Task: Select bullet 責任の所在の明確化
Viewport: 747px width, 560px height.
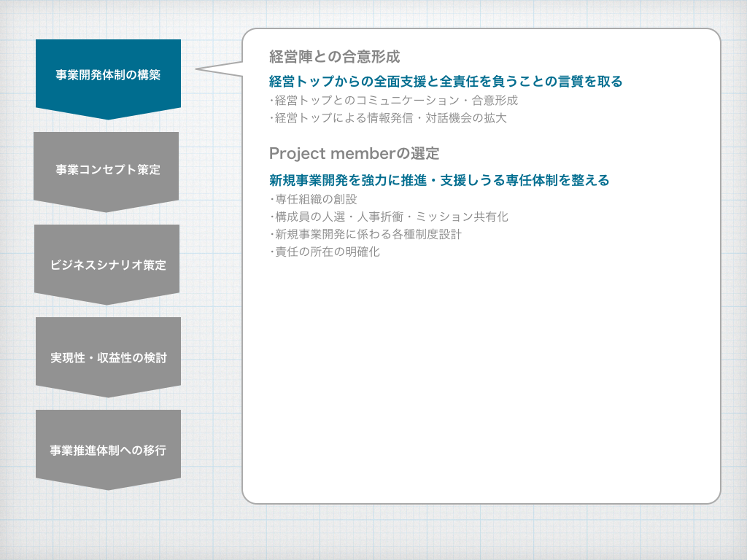Action: [x=325, y=252]
